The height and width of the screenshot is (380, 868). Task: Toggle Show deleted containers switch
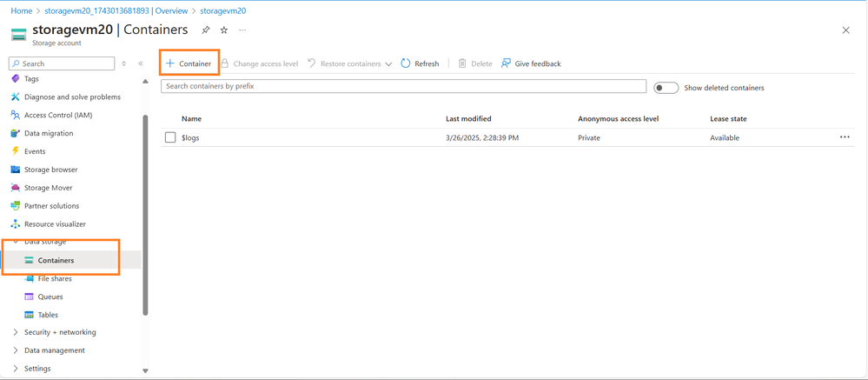pyautogui.click(x=666, y=88)
